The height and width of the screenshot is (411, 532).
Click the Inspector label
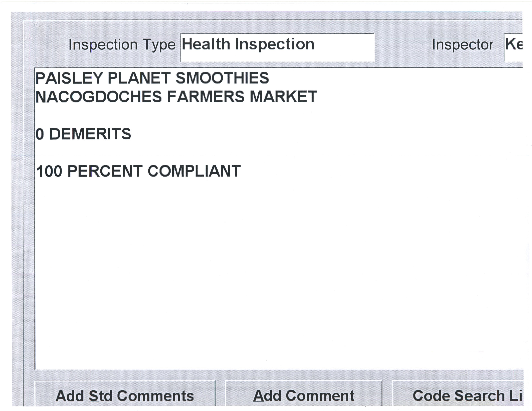[x=462, y=45]
